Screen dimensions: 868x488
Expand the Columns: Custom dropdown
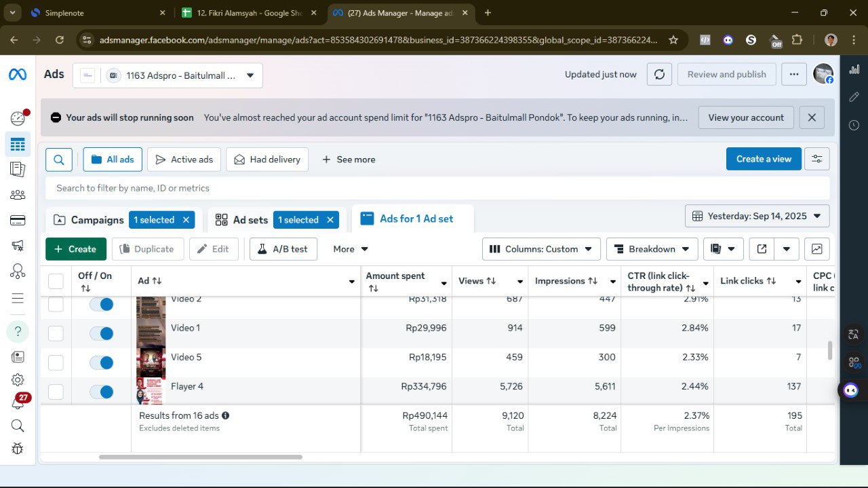coord(541,249)
